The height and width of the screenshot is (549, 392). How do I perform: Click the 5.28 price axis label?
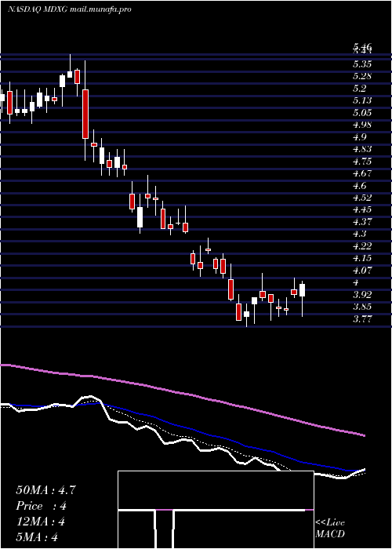[x=362, y=76]
